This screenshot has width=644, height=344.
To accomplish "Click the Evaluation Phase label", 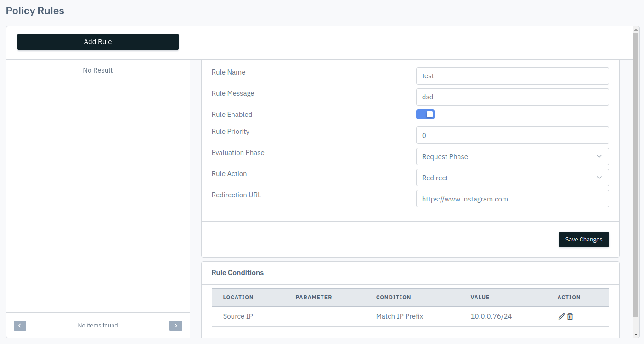I will 238,153.
